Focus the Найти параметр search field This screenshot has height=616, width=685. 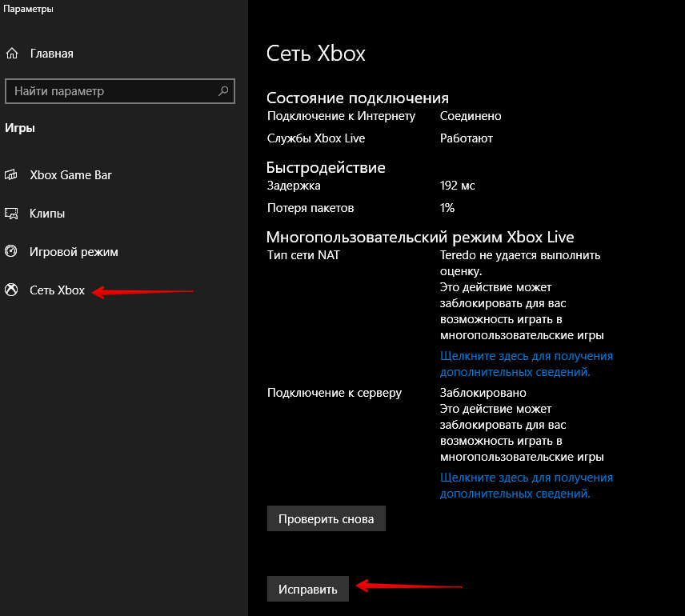[120, 91]
